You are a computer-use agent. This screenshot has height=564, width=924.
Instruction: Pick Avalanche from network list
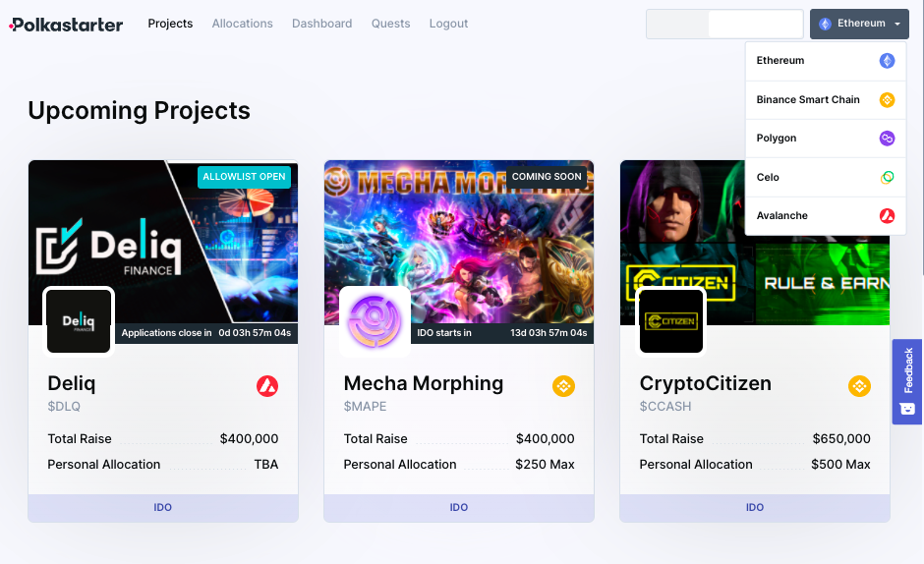pos(826,216)
